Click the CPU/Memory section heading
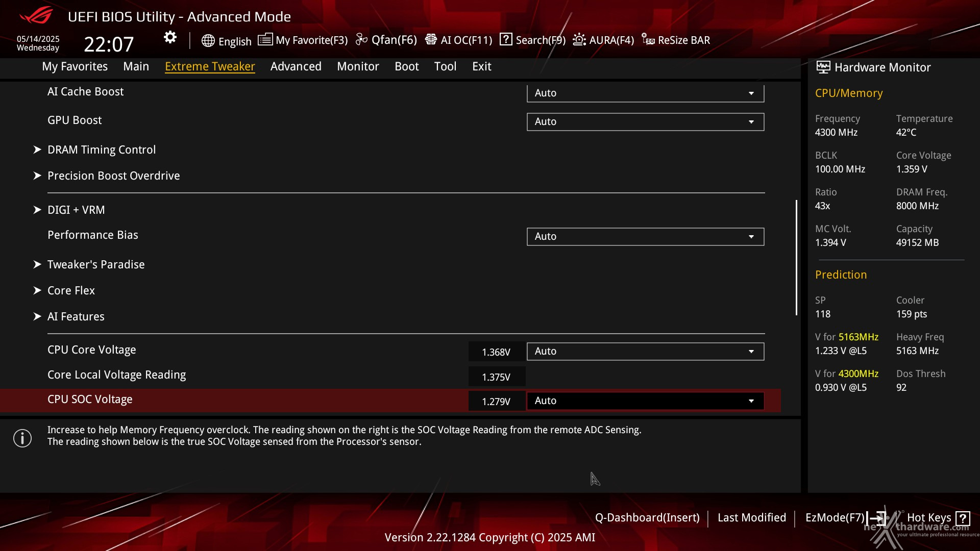 [848, 93]
